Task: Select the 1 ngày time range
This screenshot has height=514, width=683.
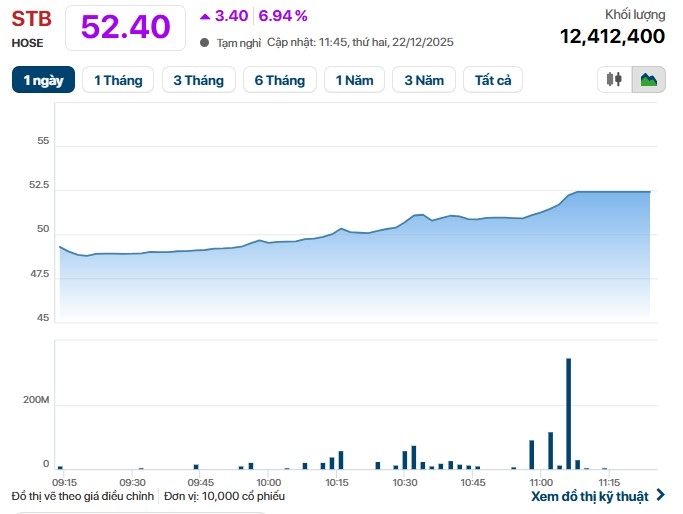Action: tap(44, 80)
